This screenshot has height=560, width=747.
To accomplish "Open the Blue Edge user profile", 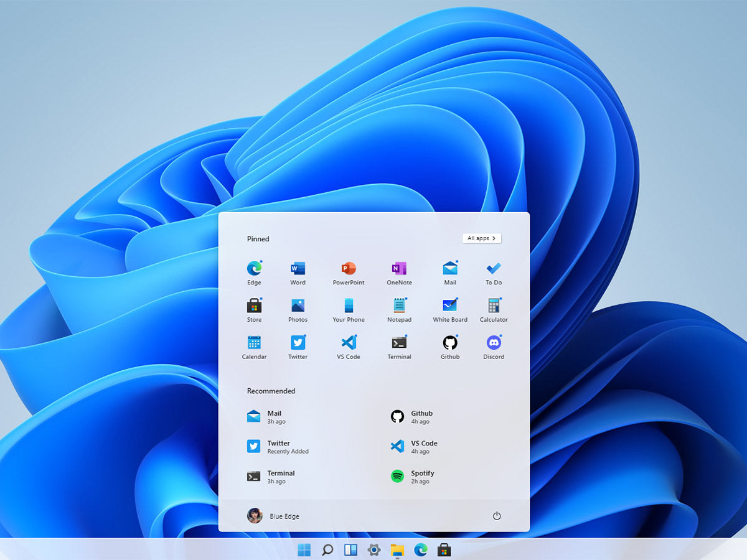I will 274,516.
